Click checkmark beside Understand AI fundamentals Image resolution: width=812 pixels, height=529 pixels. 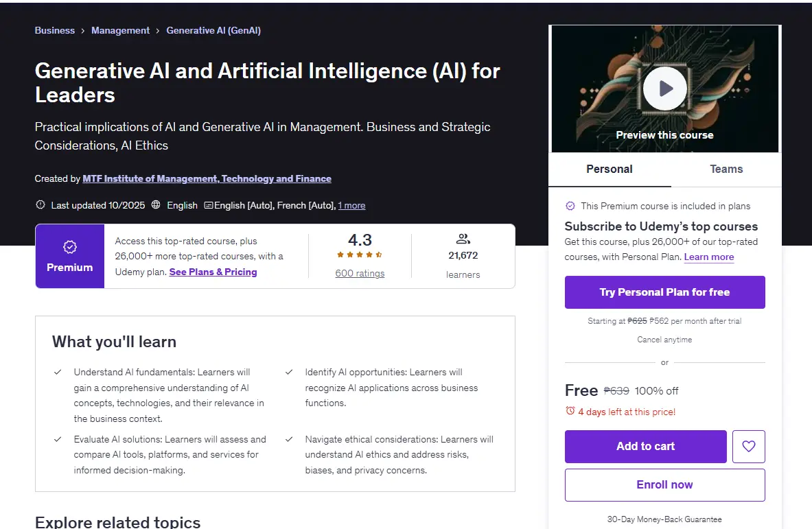[x=58, y=372]
